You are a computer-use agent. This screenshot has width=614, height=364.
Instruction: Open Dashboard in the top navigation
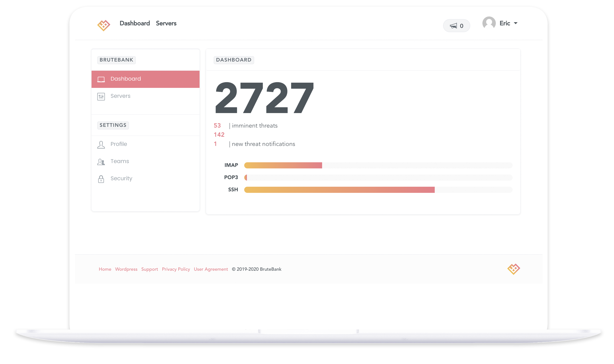coord(135,23)
